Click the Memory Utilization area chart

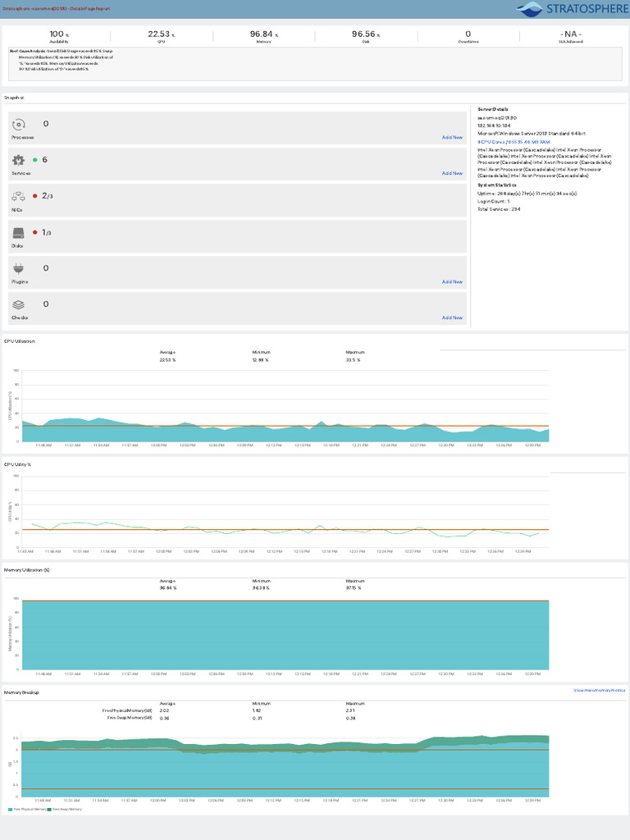coord(285,634)
